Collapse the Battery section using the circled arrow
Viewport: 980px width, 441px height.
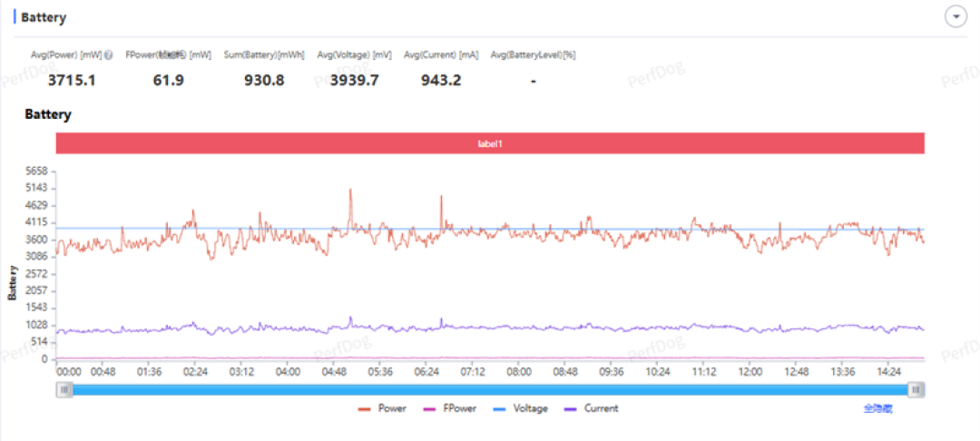(x=955, y=17)
